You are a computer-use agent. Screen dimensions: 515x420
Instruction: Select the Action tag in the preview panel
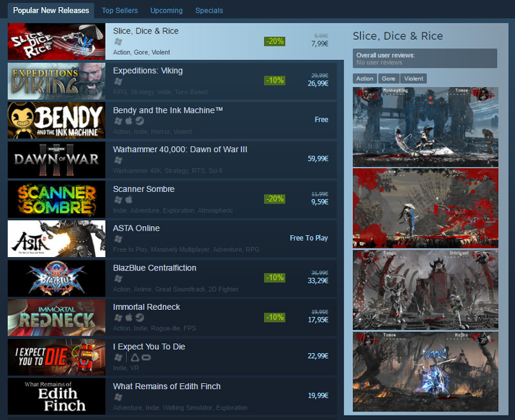click(364, 79)
